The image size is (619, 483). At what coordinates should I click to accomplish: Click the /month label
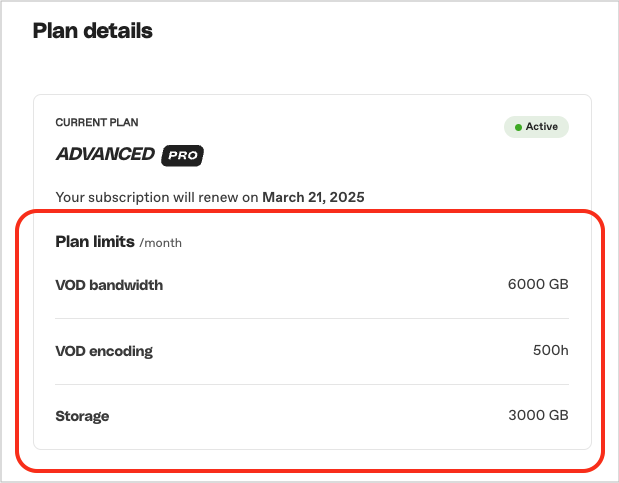(x=161, y=243)
